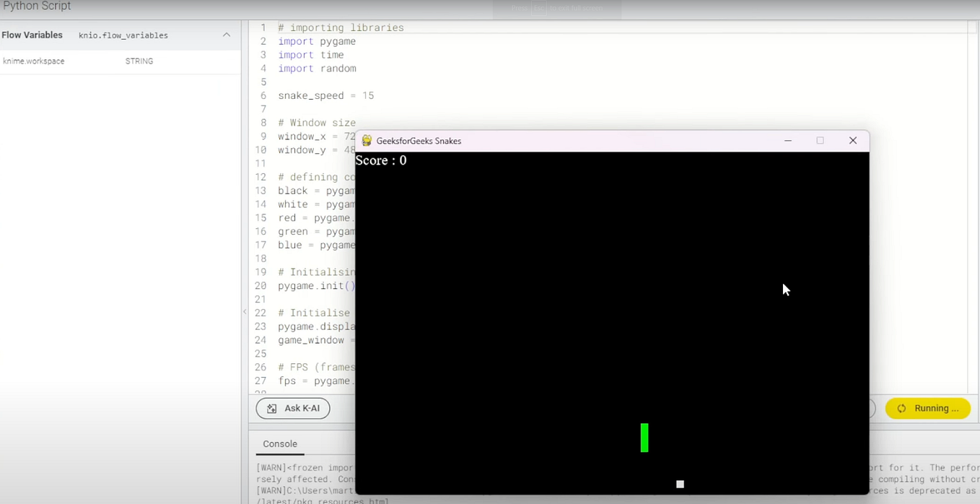
Task: Click the import pygame code line
Action: [x=316, y=41]
